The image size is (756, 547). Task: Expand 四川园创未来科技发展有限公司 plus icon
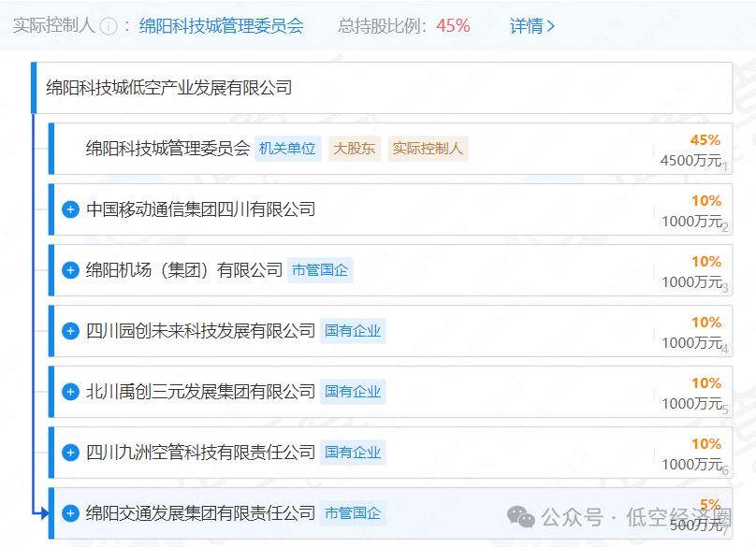click(70, 331)
